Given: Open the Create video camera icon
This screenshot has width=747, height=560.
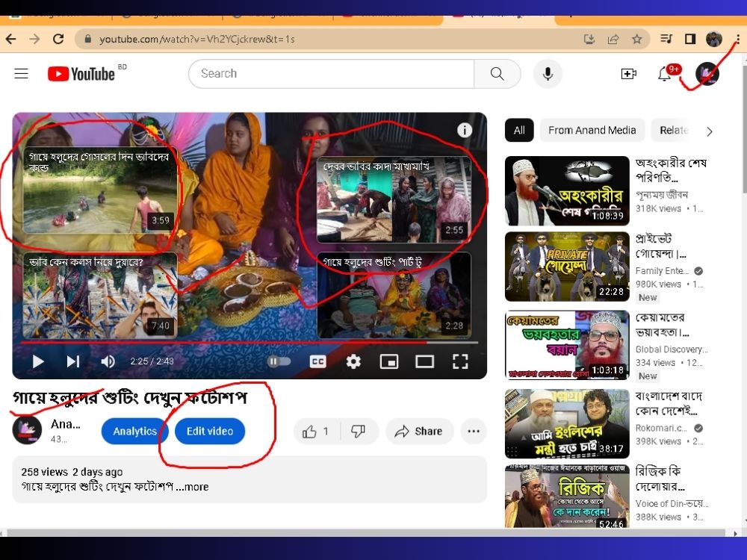Looking at the screenshot, I should point(628,74).
